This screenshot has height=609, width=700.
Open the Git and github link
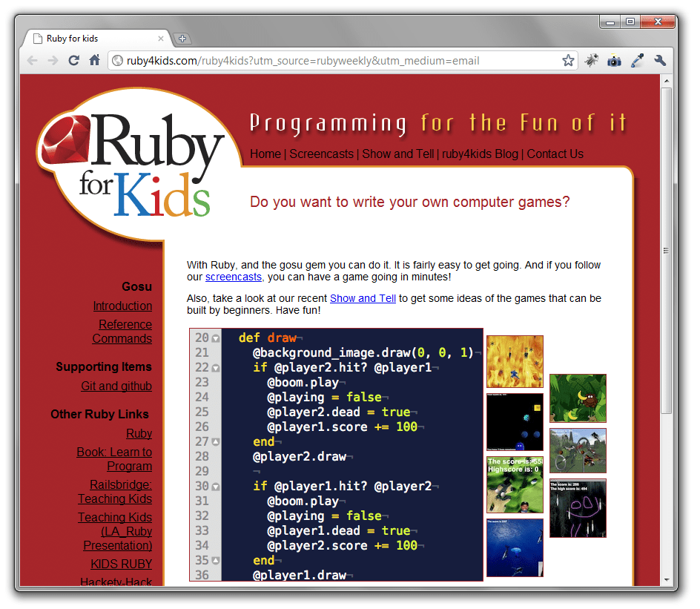point(116,386)
